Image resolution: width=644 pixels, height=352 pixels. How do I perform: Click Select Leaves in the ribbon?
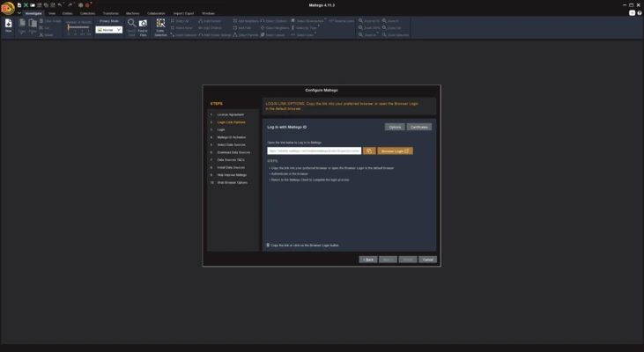(273, 35)
